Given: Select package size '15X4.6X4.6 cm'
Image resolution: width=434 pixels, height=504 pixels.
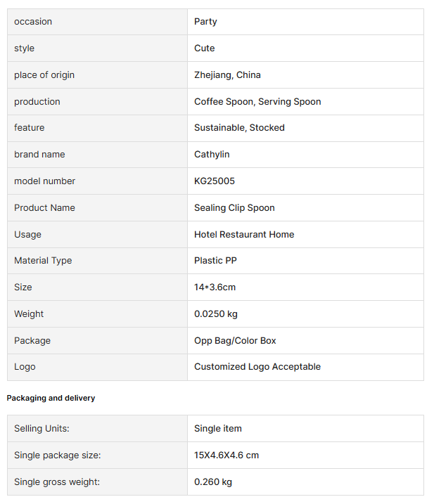Looking at the screenshot, I should 226,455.
